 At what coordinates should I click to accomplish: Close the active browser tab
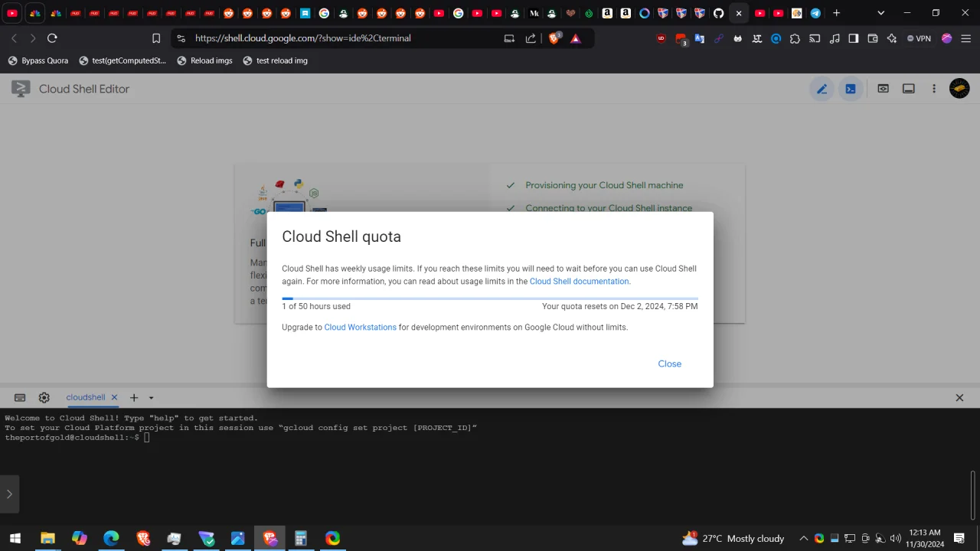739,13
